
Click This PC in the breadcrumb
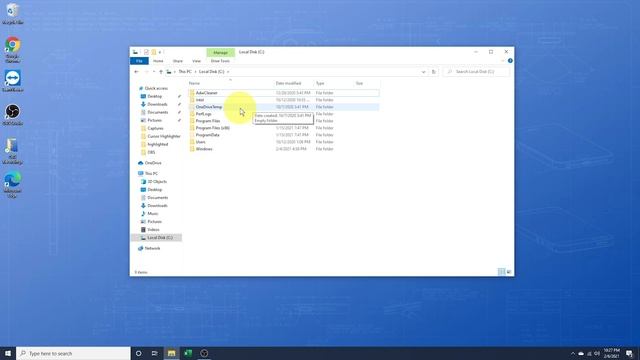tap(185, 72)
